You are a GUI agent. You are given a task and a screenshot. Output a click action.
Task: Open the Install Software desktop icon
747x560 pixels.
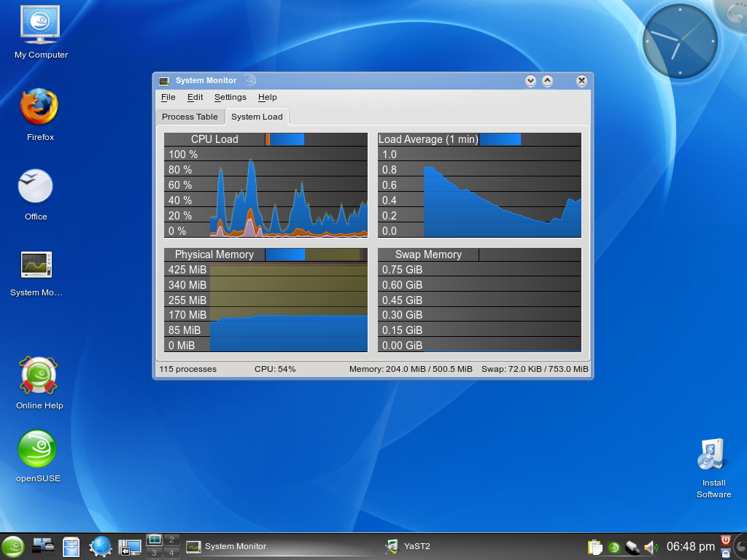(x=713, y=468)
